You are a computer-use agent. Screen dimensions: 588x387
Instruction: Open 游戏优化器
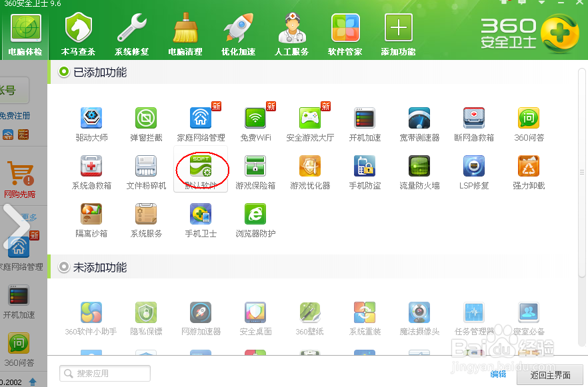310,173
